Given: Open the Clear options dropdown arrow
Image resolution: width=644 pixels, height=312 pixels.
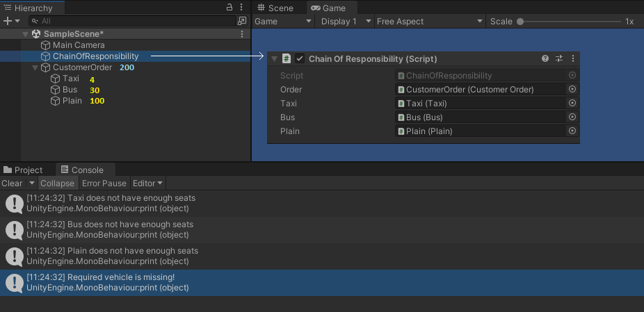Looking at the screenshot, I should click(31, 183).
